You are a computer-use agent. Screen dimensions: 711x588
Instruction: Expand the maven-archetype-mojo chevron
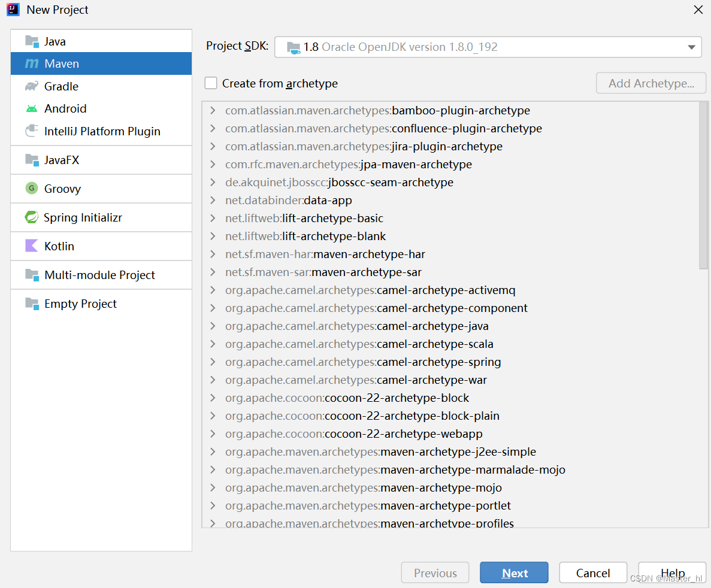point(213,487)
